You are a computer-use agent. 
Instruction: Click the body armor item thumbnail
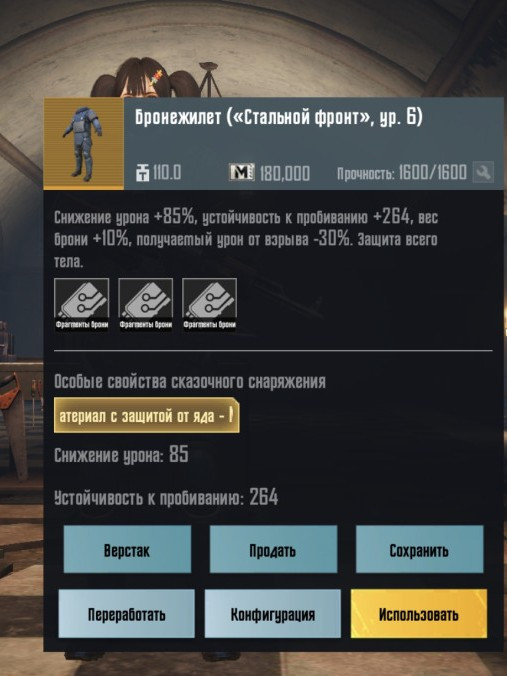[x=83, y=144]
